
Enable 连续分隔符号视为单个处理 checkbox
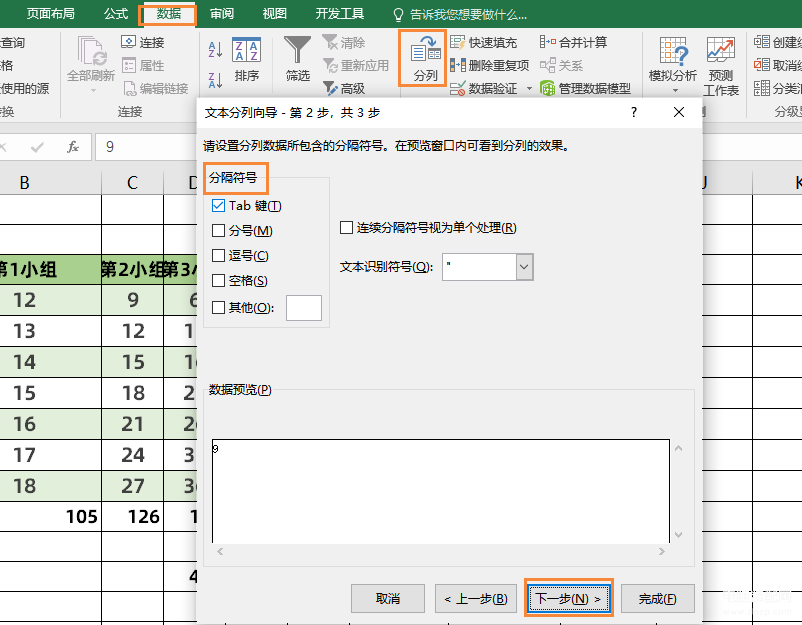346,228
